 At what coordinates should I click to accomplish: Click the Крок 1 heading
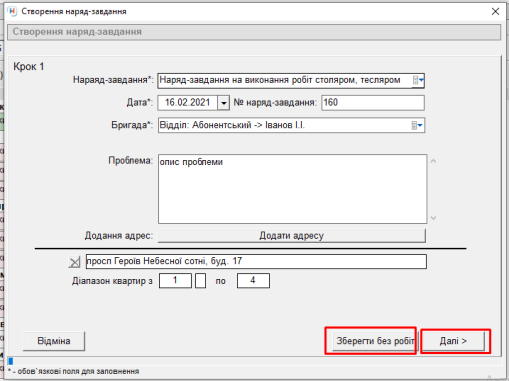pos(29,67)
